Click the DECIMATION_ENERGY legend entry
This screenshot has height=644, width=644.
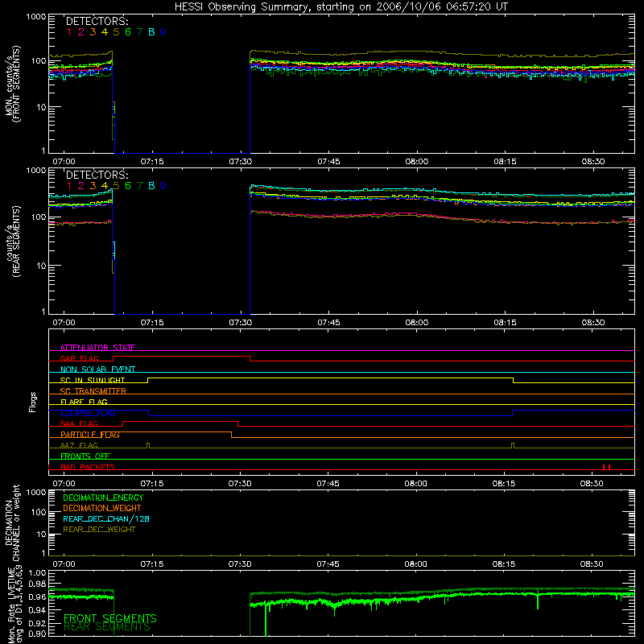click(x=103, y=497)
